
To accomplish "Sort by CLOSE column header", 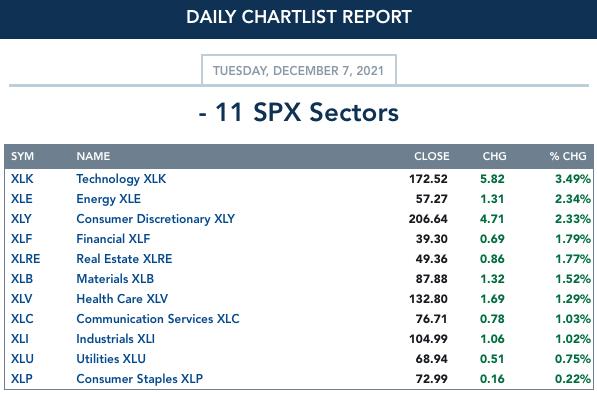I will tap(432, 156).
